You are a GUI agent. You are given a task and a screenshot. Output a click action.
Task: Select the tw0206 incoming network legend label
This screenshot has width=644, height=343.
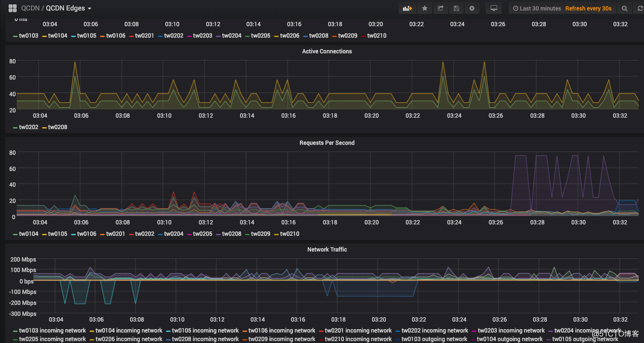[129, 339]
